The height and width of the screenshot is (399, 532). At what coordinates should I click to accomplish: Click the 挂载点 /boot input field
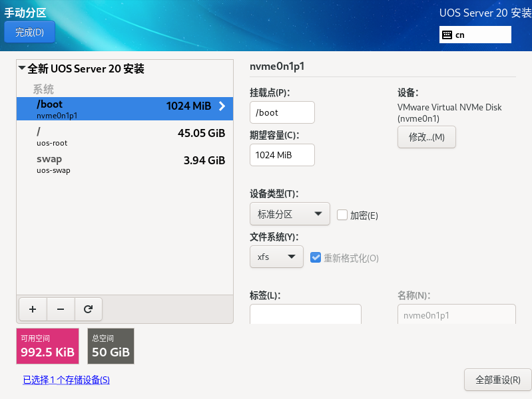pos(282,112)
